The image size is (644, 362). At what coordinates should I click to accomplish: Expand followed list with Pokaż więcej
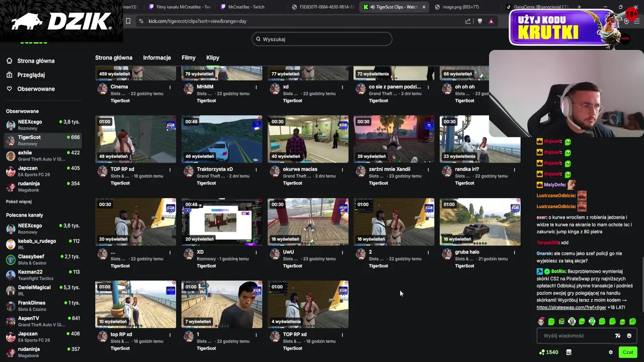pos(19,202)
